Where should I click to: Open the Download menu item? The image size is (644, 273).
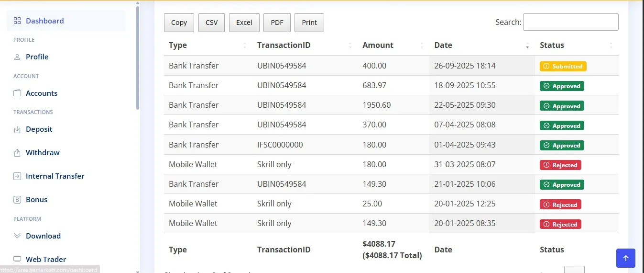coord(43,236)
